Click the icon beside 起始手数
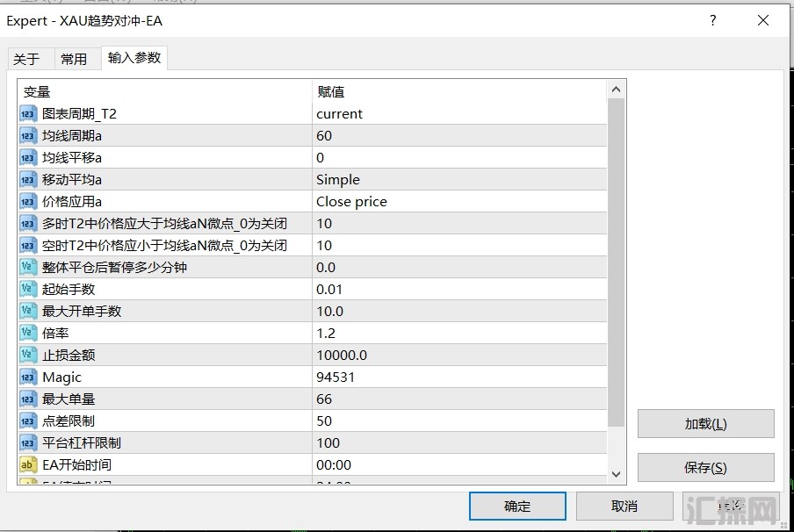Screen dimensions: 794x532 click(28, 290)
